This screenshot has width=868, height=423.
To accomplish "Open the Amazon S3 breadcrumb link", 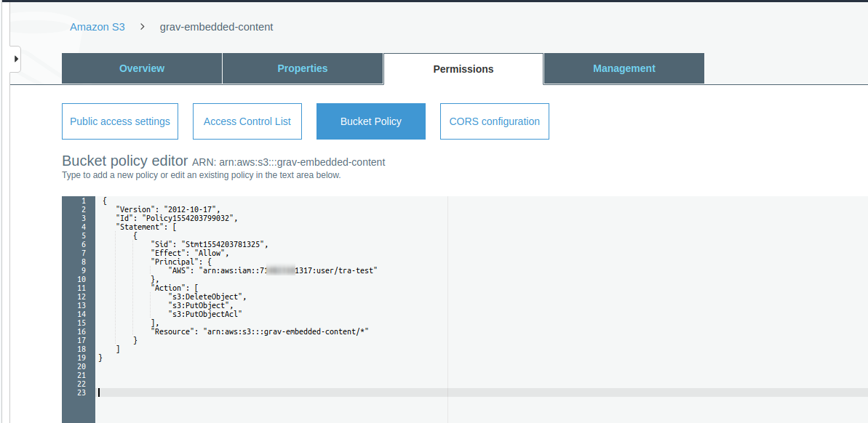I will pyautogui.click(x=97, y=27).
